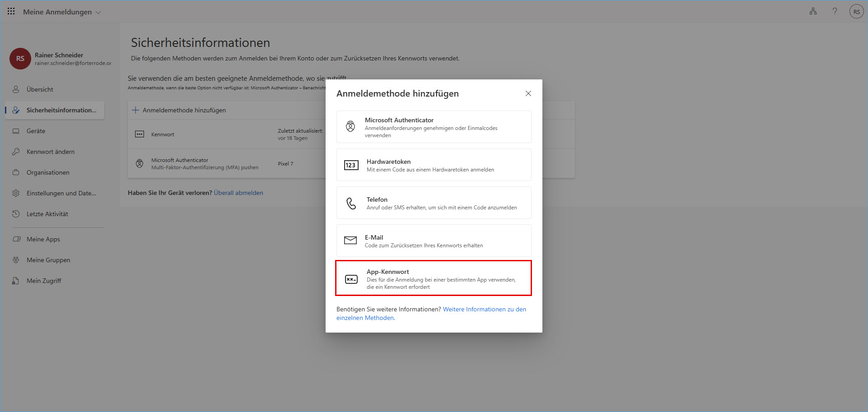Select the Kennwort row in the methods list
Viewport: 868px width, 412px height.
pos(227,134)
